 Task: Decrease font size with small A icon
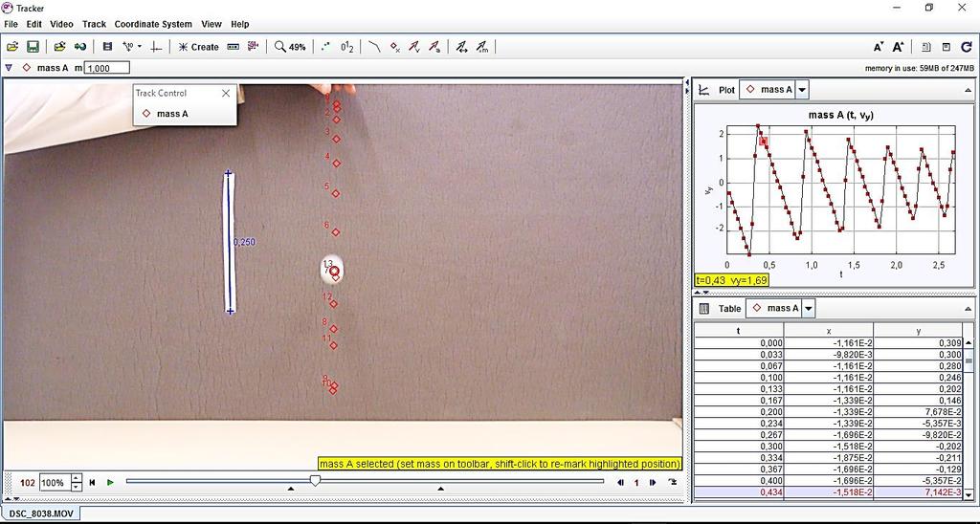pyautogui.click(x=879, y=47)
